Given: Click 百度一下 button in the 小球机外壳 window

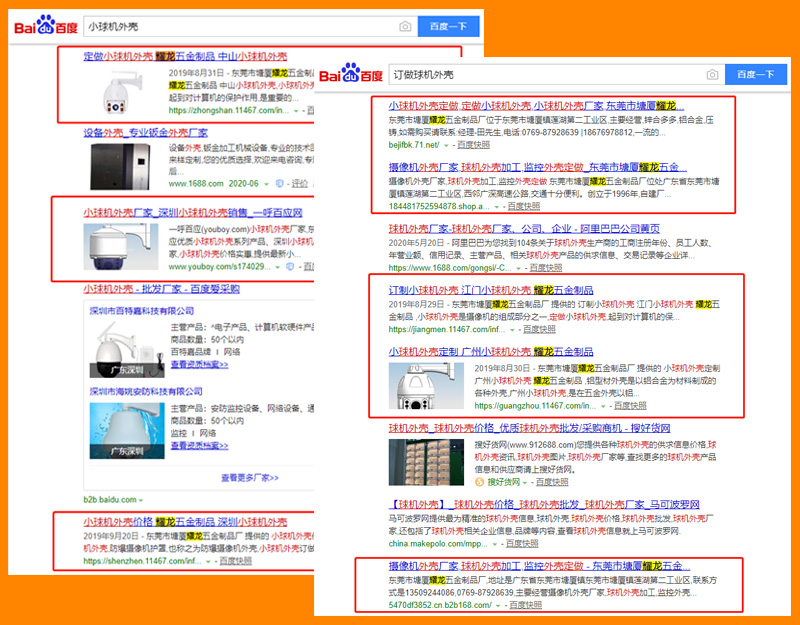Looking at the screenshot, I should click(x=448, y=27).
